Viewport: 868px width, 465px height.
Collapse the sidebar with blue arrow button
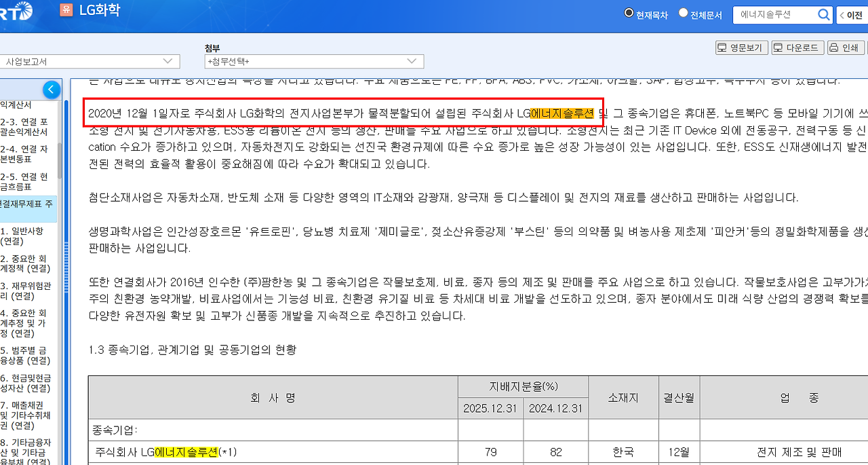[x=52, y=90]
